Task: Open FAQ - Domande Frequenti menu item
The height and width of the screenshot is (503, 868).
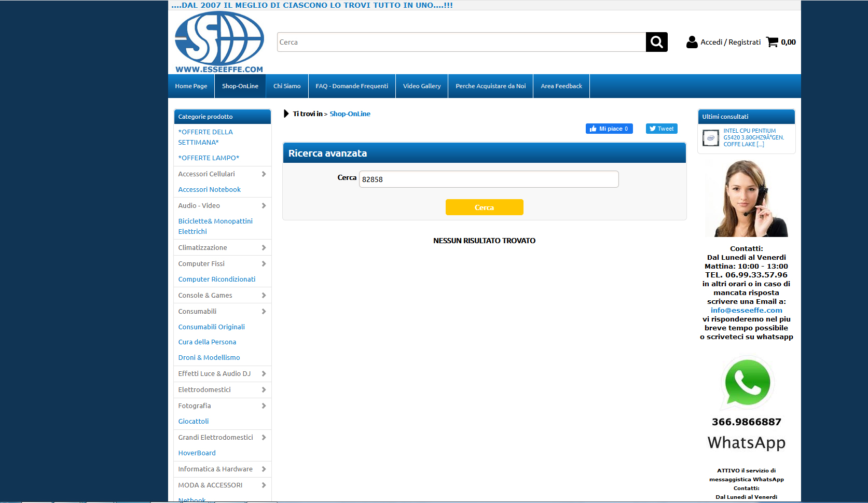Action: point(352,86)
